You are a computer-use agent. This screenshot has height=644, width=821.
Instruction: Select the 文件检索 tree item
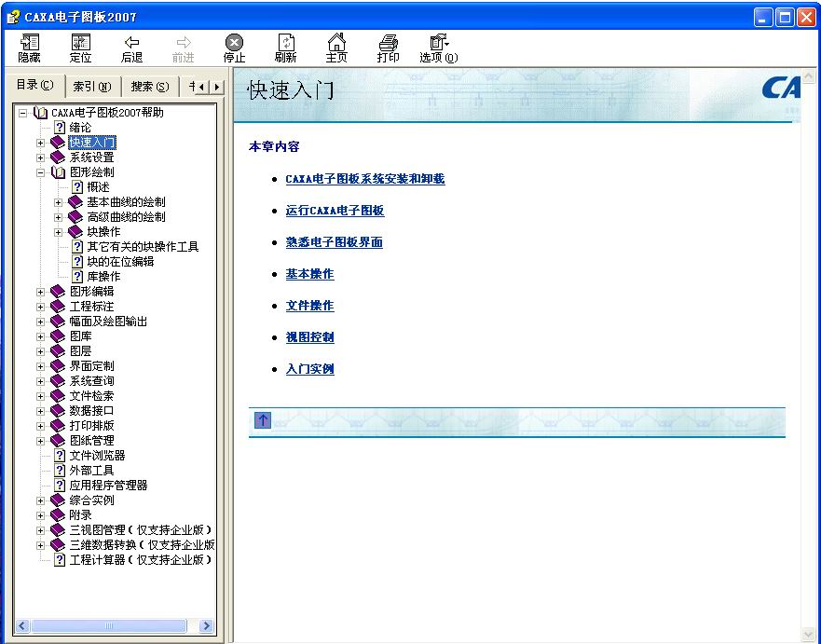(91, 396)
